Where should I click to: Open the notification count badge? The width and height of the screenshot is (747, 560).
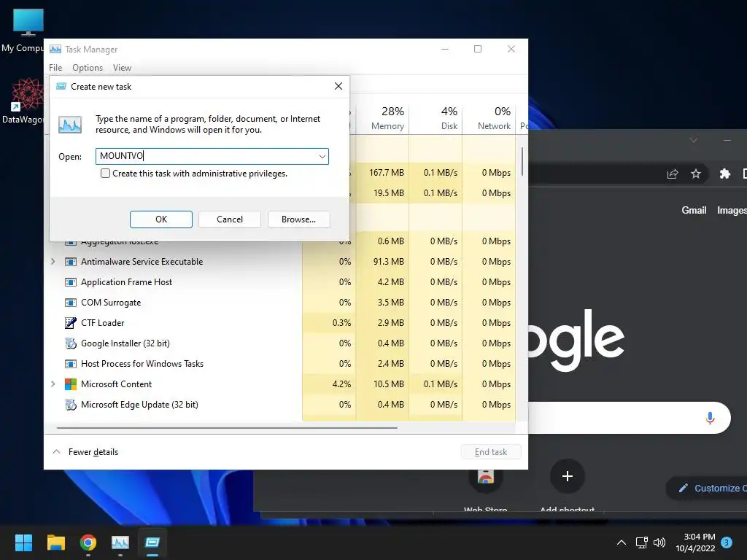pyautogui.click(x=727, y=542)
